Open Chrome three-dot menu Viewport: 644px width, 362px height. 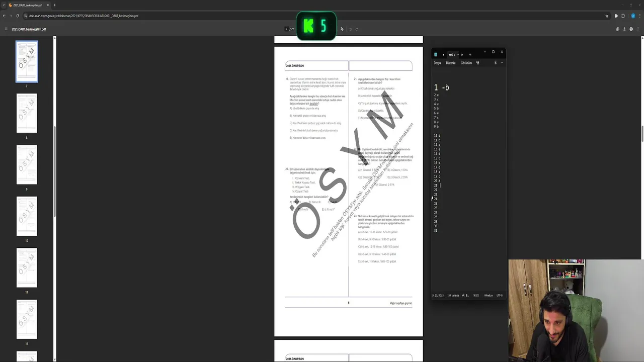[x=640, y=16]
